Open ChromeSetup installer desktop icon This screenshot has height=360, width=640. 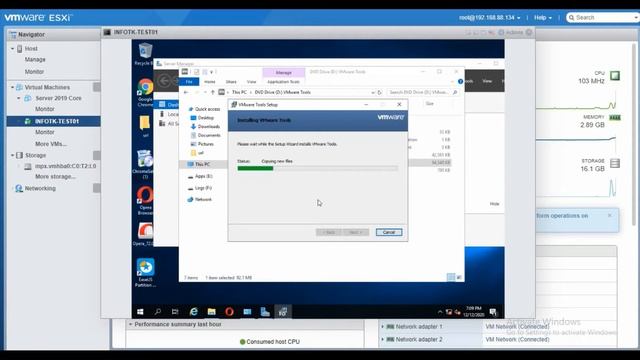tap(145, 164)
